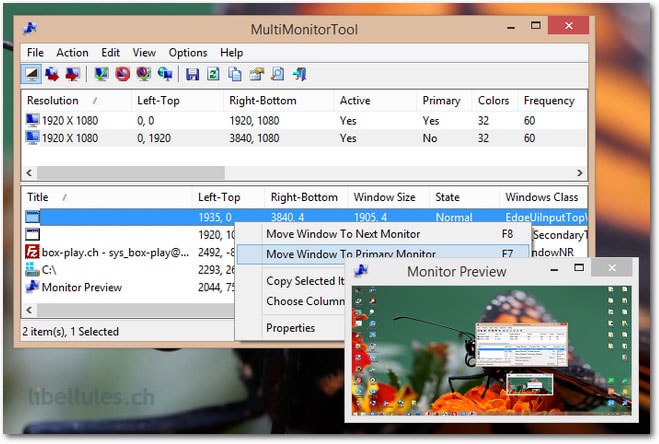Select monitor row with 3840, 1080
This screenshot has width=659, height=444.
pos(304,138)
